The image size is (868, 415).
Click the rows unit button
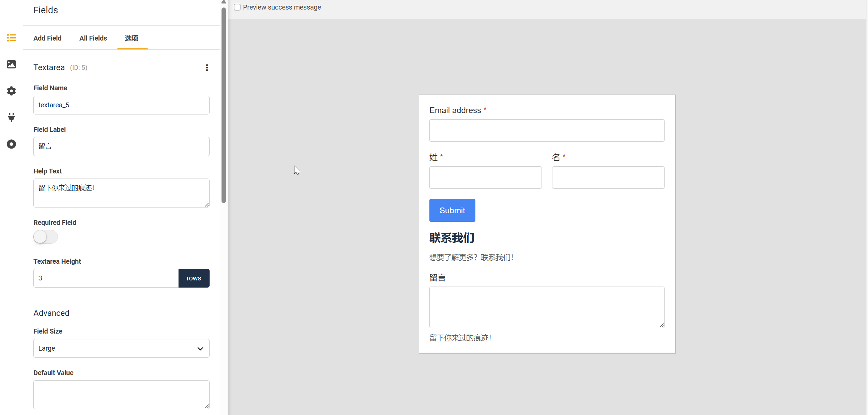tap(194, 278)
